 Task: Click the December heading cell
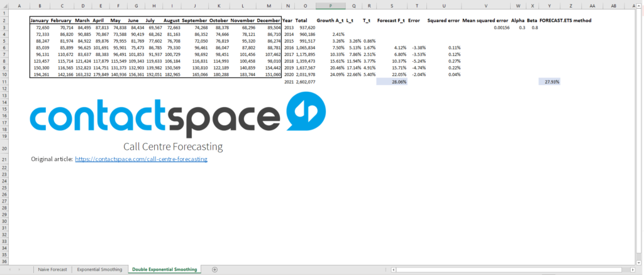(269, 20)
